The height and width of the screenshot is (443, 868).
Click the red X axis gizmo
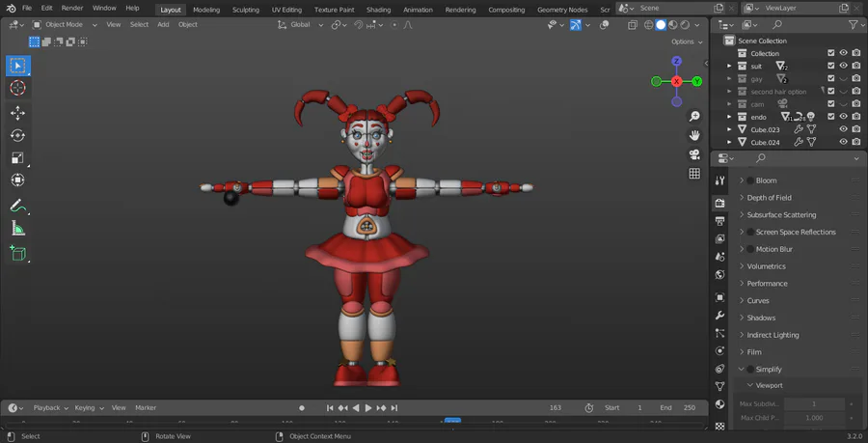click(x=676, y=81)
